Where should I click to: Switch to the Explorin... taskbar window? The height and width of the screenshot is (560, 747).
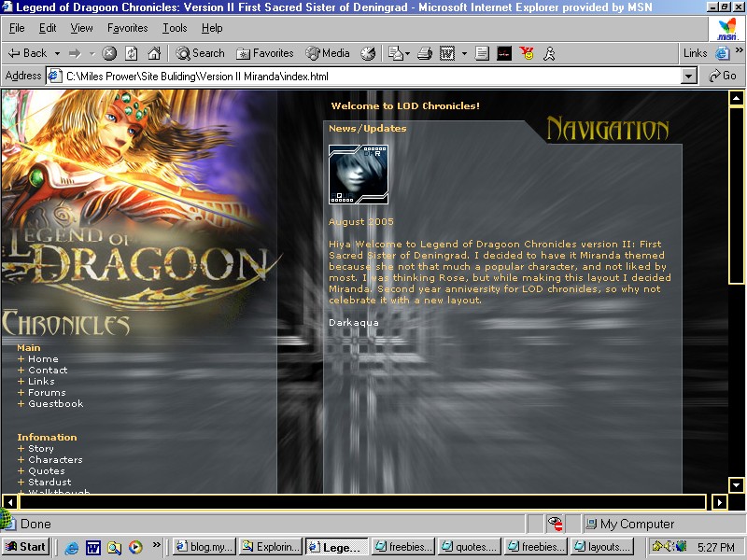point(270,547)
